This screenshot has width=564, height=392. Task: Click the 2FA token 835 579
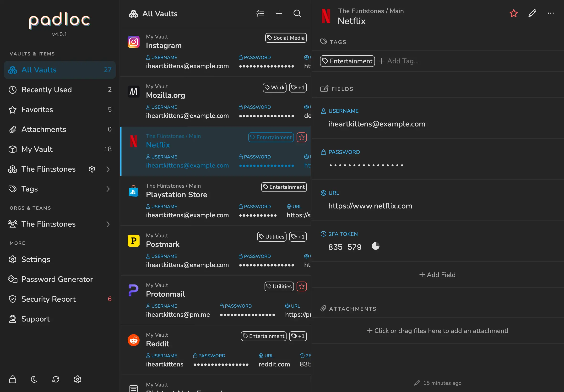(345, 247)
